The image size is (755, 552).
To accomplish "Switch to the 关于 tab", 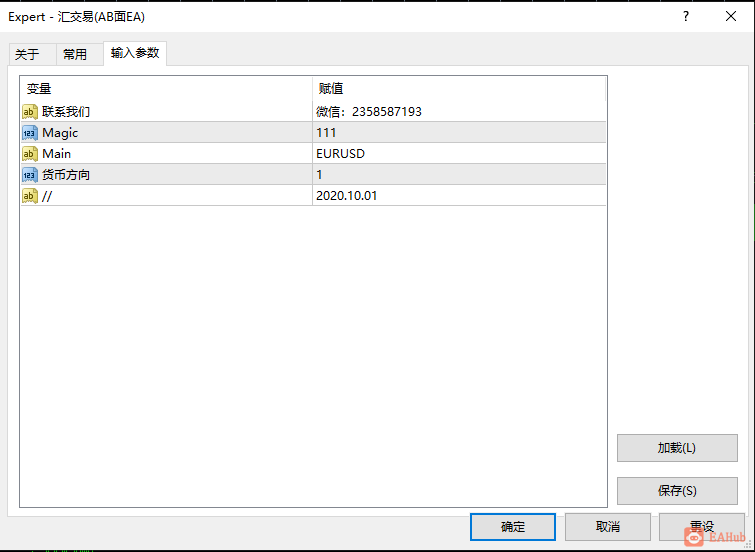I will (32, 54).
